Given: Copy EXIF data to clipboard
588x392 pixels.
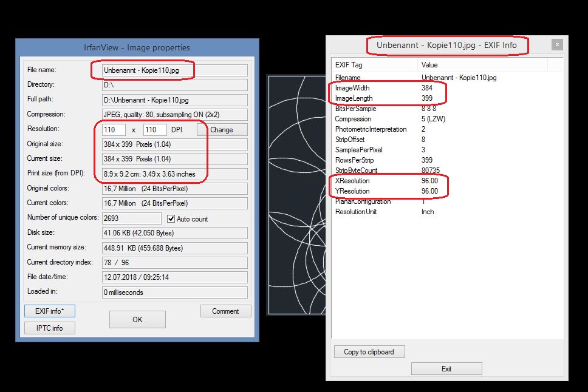Looking at the screenshot, I should [x=369, y=352].
